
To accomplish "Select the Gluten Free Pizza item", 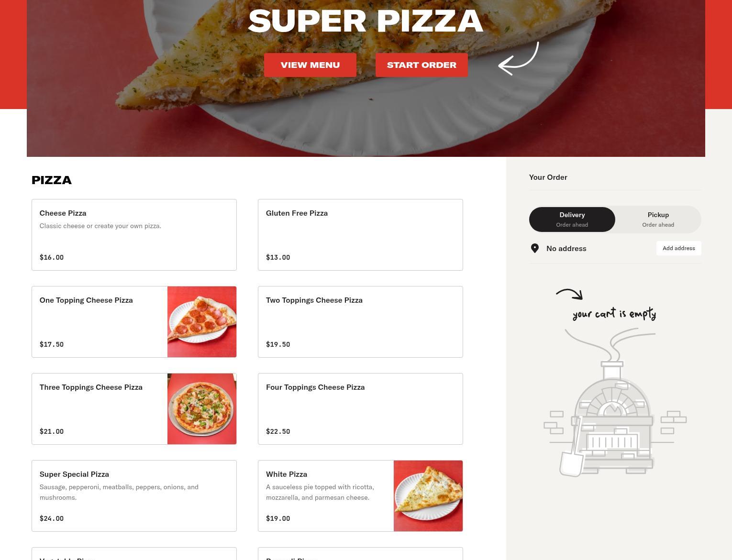I will (360, 235).
